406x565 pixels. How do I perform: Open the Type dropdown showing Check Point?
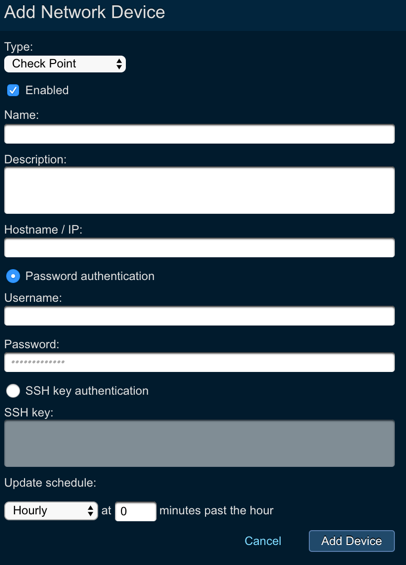(x=65, y=64)
